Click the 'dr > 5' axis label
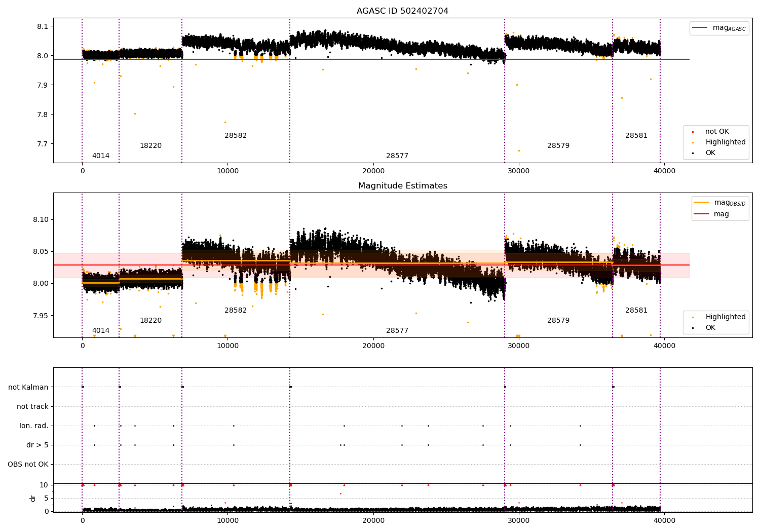Image resolution: width=760 pixels, height=532 pixels. (37, 445)
